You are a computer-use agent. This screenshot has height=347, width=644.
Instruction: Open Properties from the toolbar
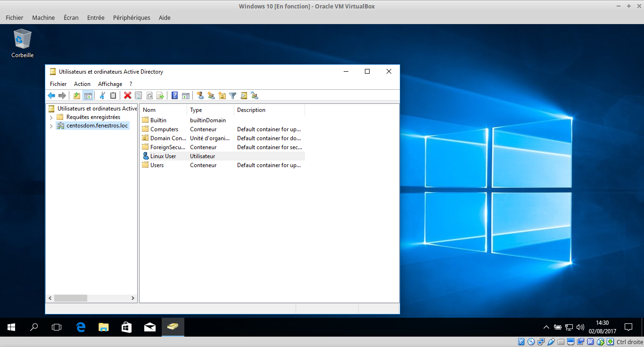tap(138, 95)
